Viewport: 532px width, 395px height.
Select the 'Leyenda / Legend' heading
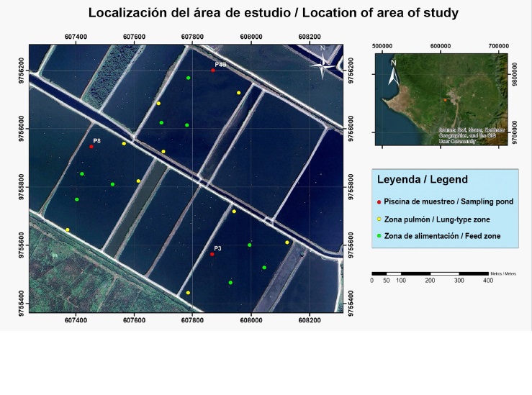423,180
